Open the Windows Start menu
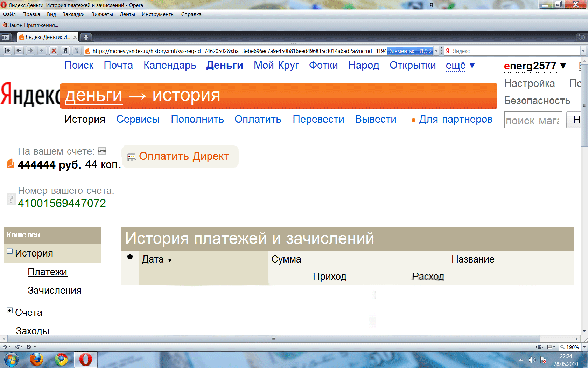 11,360
